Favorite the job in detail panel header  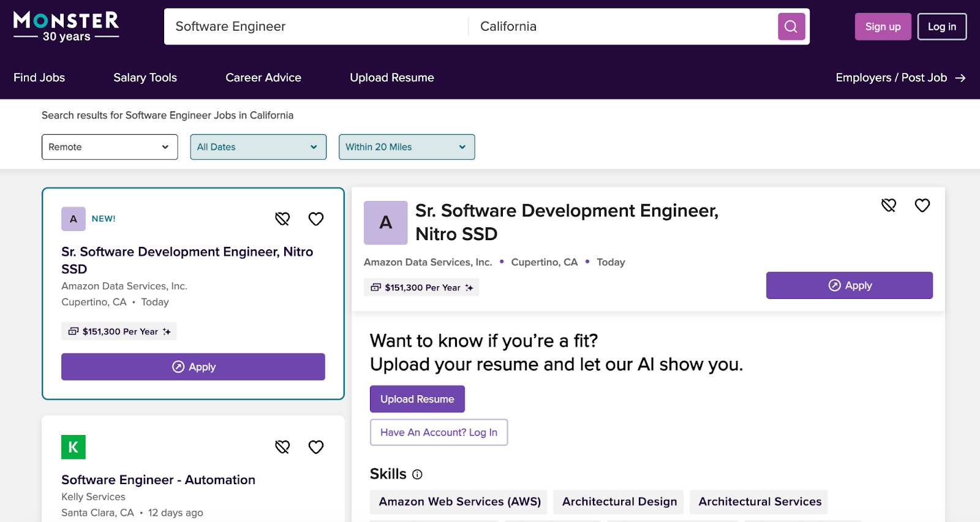click(922, 205)
